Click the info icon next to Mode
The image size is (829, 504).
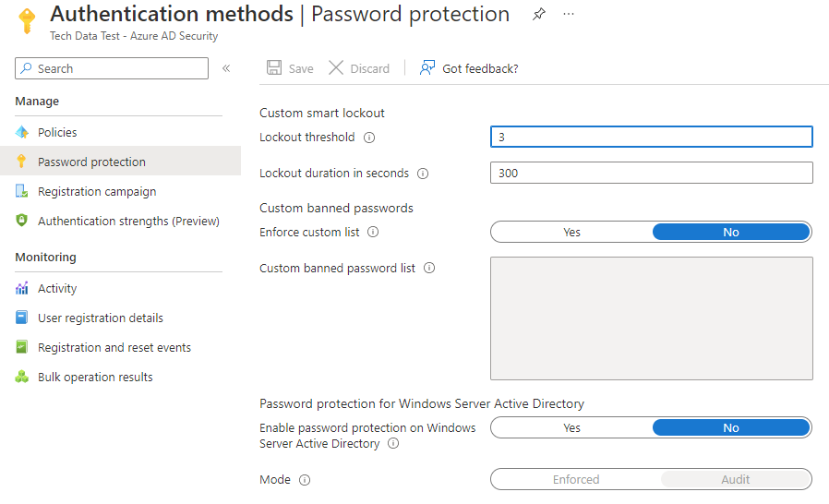[305, 480]
